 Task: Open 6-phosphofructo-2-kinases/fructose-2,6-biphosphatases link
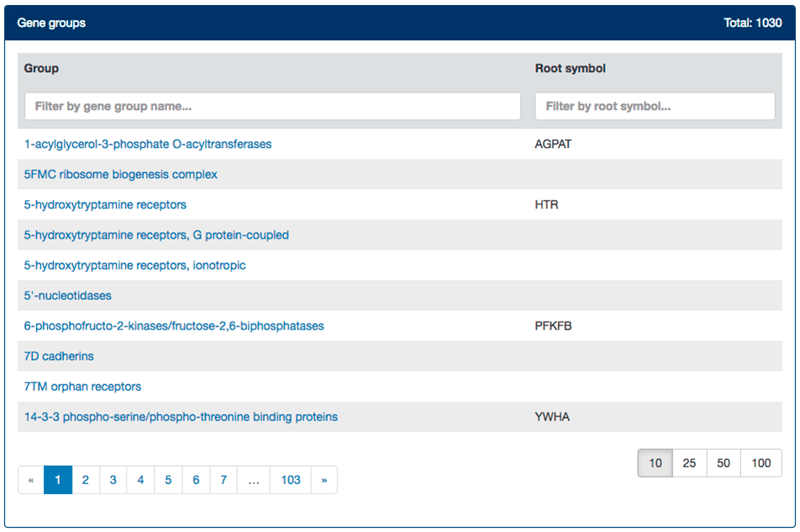[x=174, y=325]
